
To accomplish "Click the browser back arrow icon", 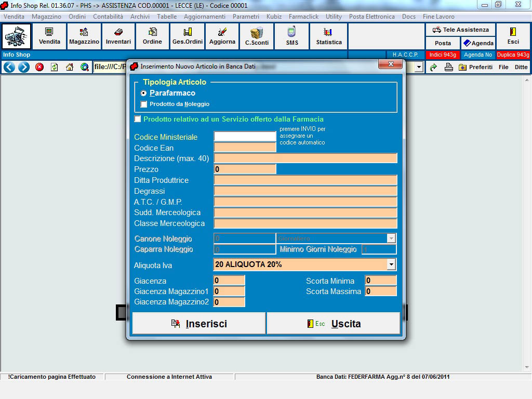I will point(9,67).
